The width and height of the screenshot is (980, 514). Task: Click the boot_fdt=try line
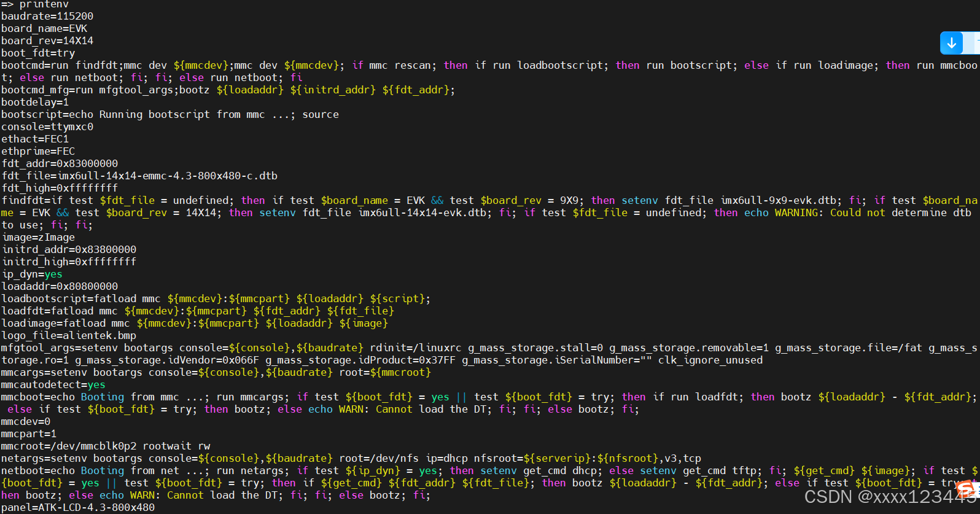pyautogui.click(x=38, y=53)
